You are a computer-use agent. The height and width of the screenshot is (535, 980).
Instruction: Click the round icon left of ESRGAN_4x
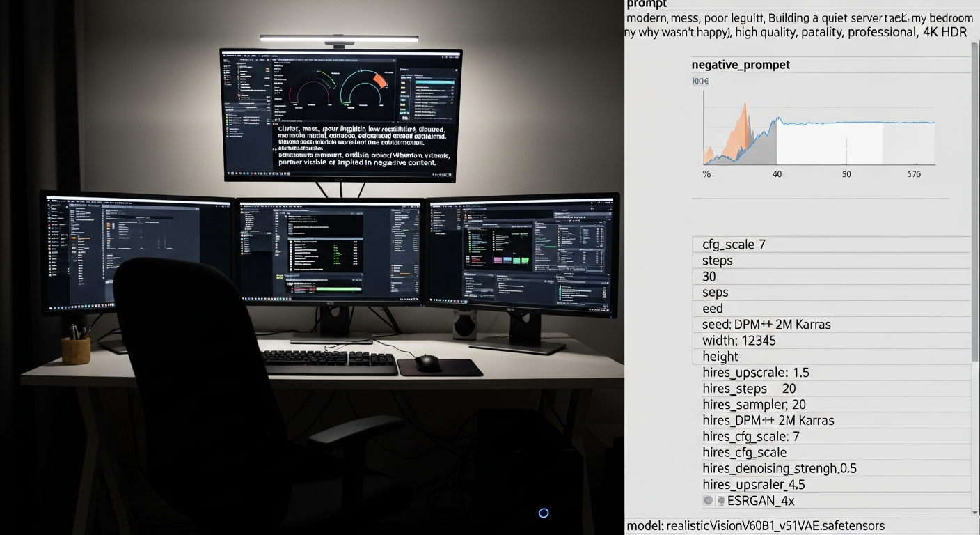pos(708,501)
